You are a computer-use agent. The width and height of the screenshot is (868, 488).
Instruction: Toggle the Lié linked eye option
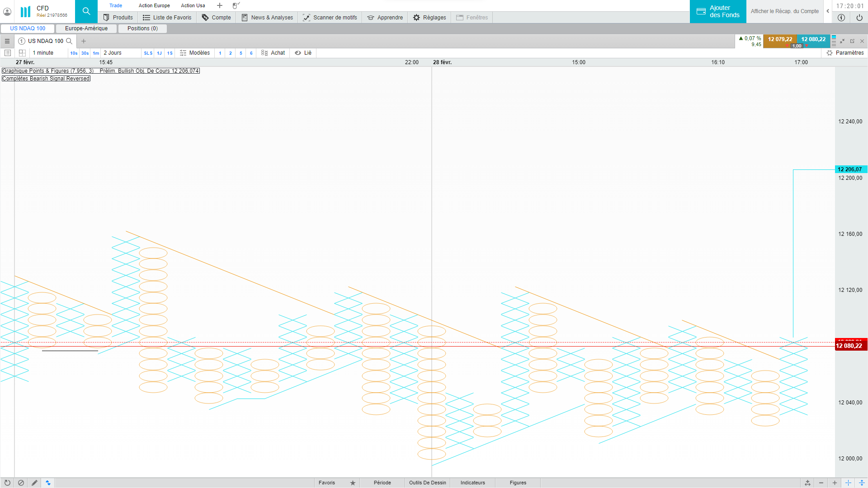coord(303,53)
